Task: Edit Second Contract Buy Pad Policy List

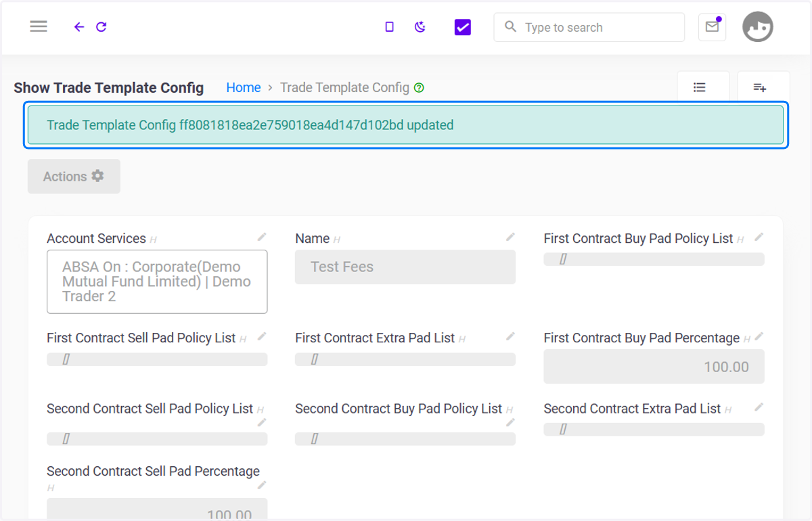Action: click(x=510, y=423)
